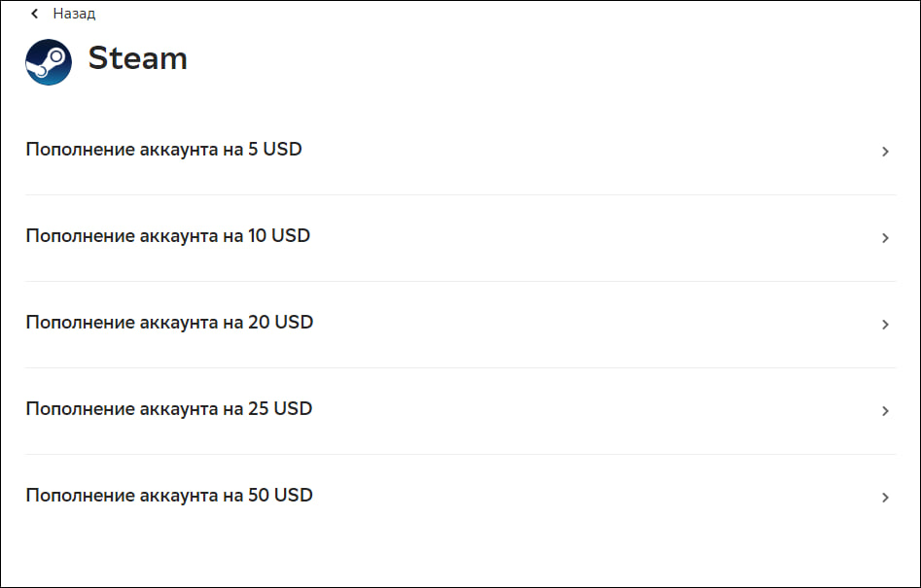Click the back arrow icon
The image size is (921, 588).
[35, 14]
